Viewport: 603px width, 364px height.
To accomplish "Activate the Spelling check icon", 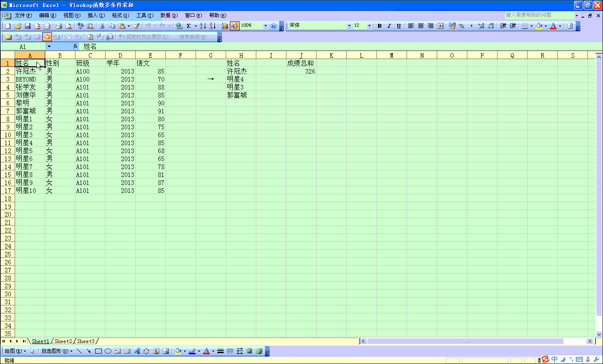I will 80,26.
